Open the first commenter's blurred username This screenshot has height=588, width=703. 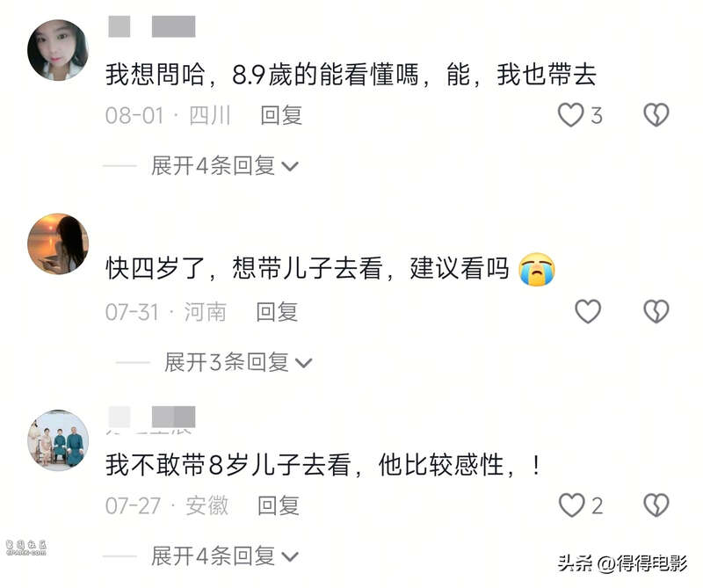(x=152, y=26)
